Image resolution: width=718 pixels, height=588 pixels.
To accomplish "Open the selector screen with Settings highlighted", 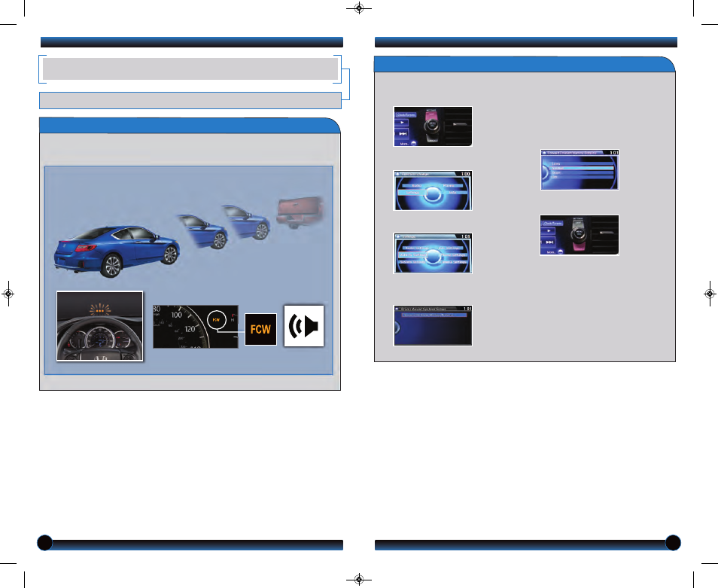I will pos(433,190).
